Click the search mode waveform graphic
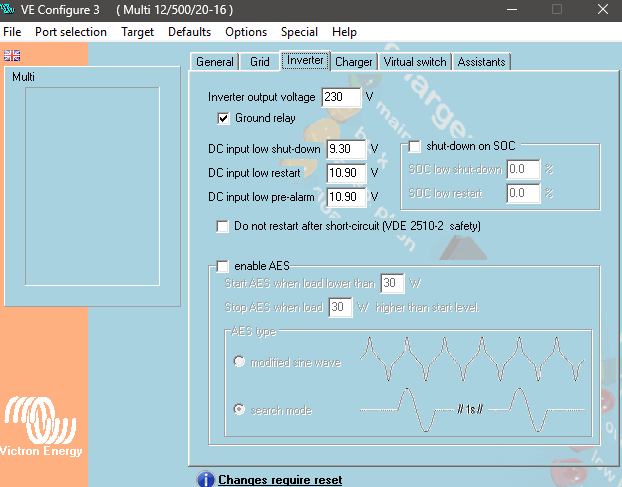Screen dimensions: 622x487 tap(472, 410)
